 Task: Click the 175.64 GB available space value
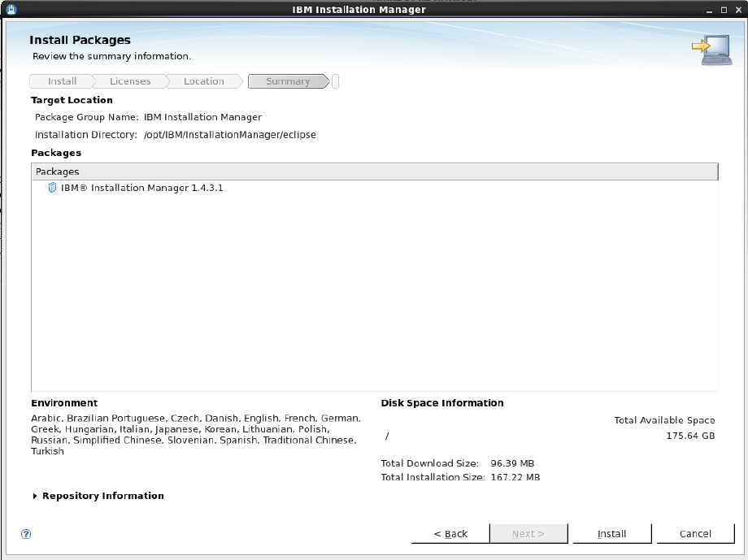click(x=690, y=436)
